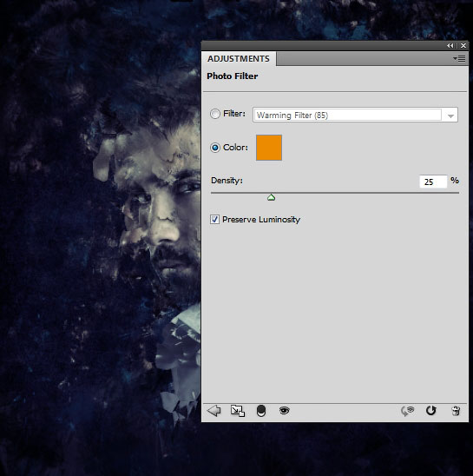Select the Color radio button
Image resolution: width=473 pixels, height=476 pixels.
click(215, 148)
